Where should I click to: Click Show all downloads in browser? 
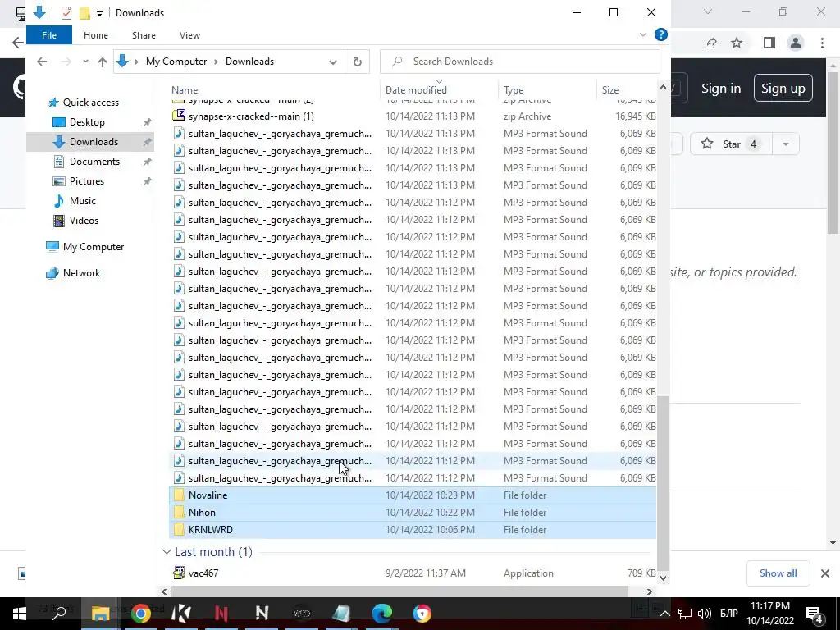tap(778, 573)
